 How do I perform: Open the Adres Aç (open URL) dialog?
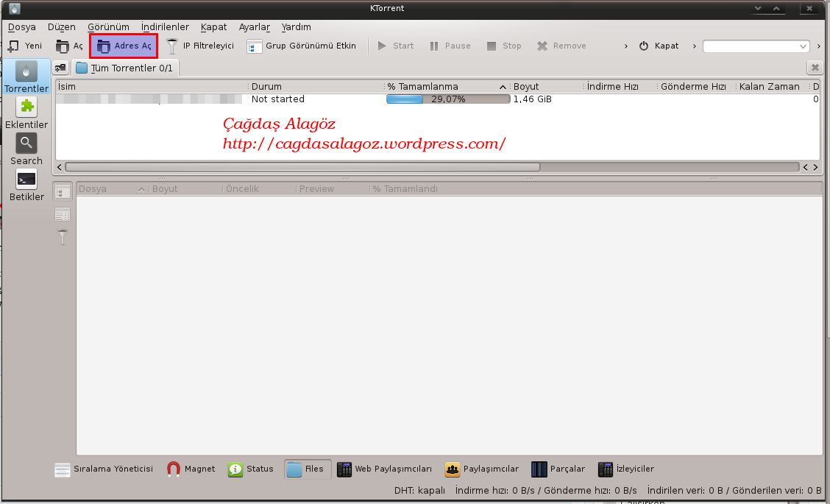point(124,46)
